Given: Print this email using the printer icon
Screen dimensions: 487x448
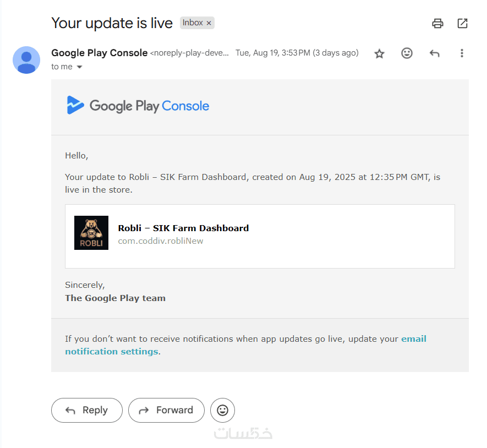Looking at the screenshot, I should (437, 23).
